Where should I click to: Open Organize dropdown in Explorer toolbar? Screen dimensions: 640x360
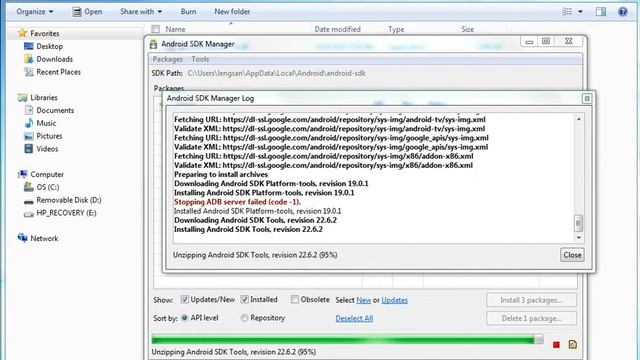coord(35,11)
